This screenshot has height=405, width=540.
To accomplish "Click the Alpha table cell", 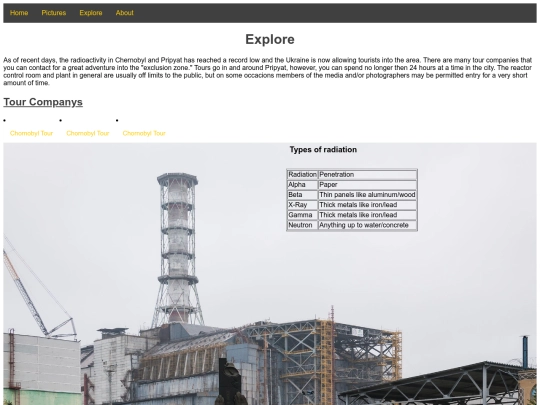I will tap(302, 185).
